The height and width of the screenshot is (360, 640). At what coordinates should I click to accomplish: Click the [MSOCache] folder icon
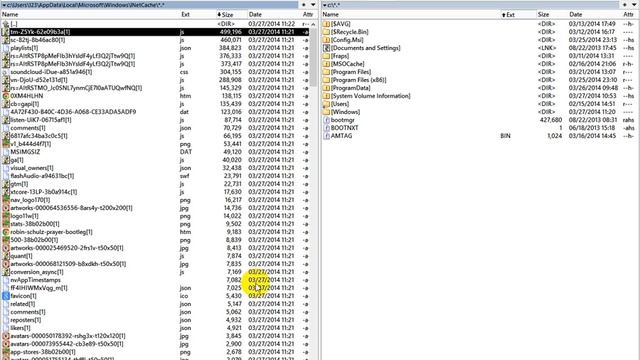tap(326, 64)
